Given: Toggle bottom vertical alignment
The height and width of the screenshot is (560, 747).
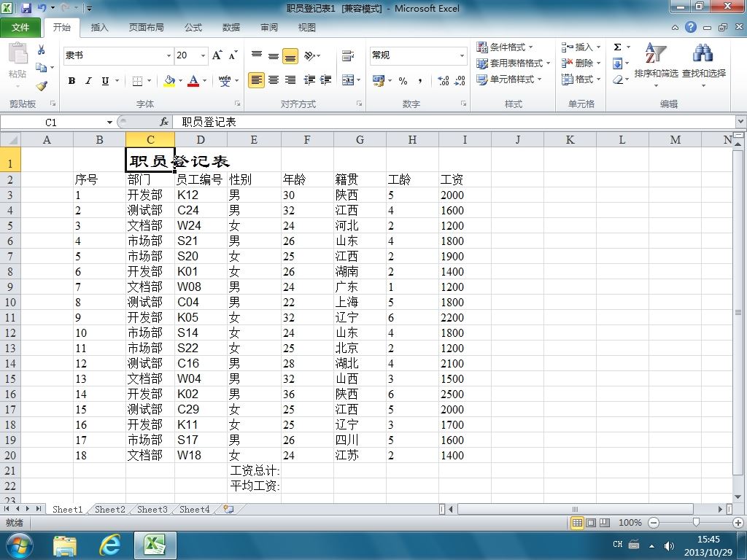Looking at the screenshot, I should 290,55.
